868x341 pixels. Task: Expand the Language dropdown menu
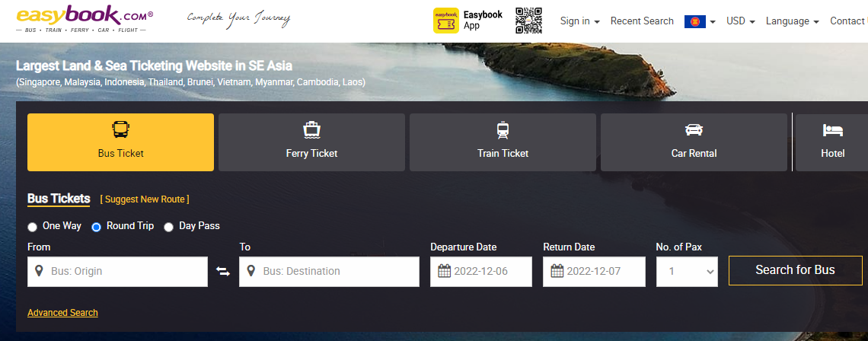pyautogui.click(x=792, y=21)
